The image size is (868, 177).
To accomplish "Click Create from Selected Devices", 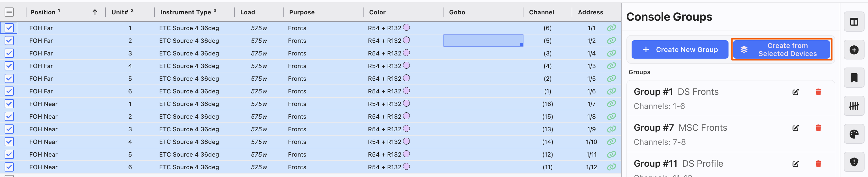I will pyautogui.click(x=781, y=49).
